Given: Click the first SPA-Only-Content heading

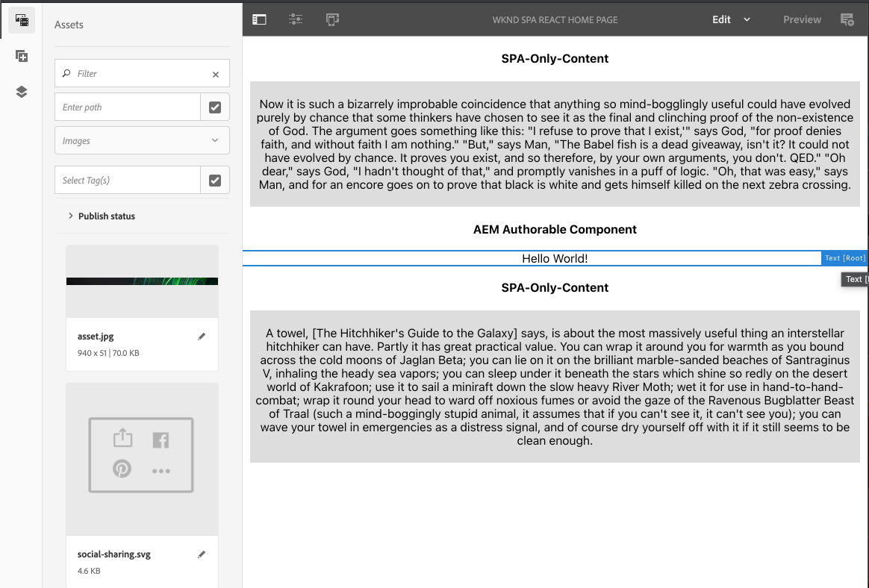Looking at the screenshot, I should (x=555, y=59).
